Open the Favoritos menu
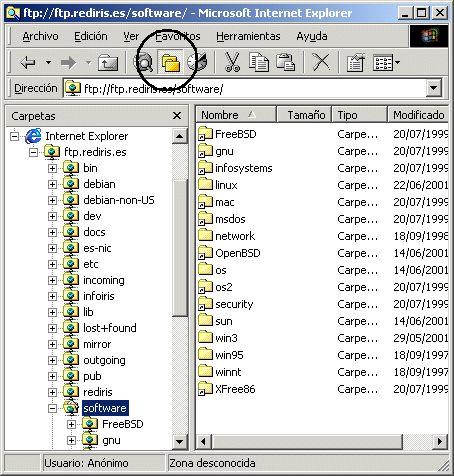Viewport: 454px width, 476px height. point(178,36)
